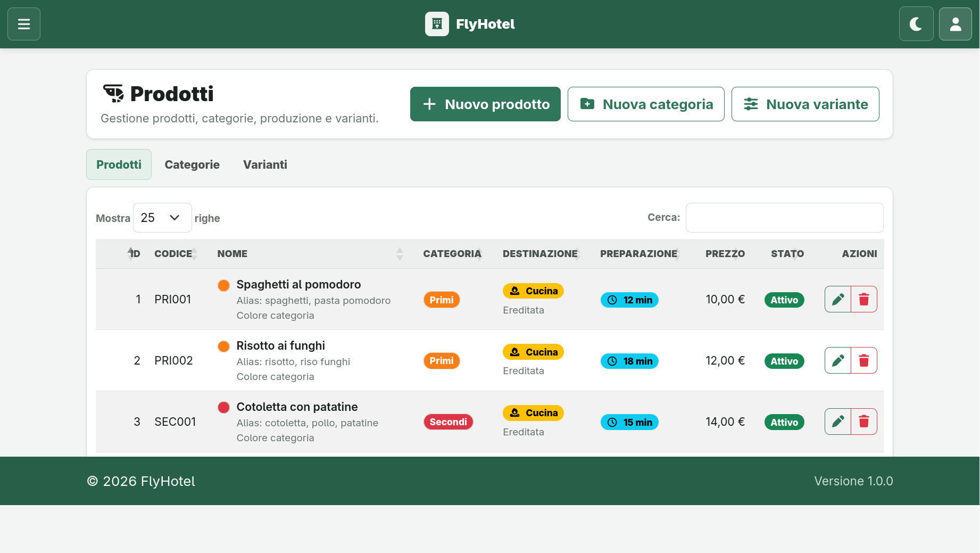Click price cell 10,00 €
This screenshot has width=980, height=553.
[x=725, y=300]
